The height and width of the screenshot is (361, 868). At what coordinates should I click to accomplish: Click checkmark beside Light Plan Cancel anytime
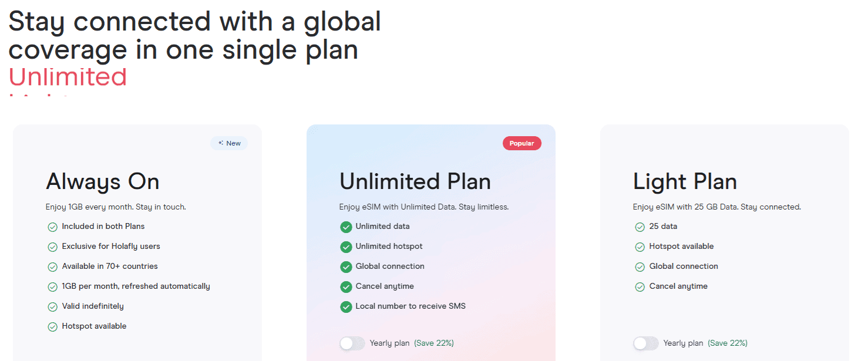pyautogui.click(x=640, y=287)
